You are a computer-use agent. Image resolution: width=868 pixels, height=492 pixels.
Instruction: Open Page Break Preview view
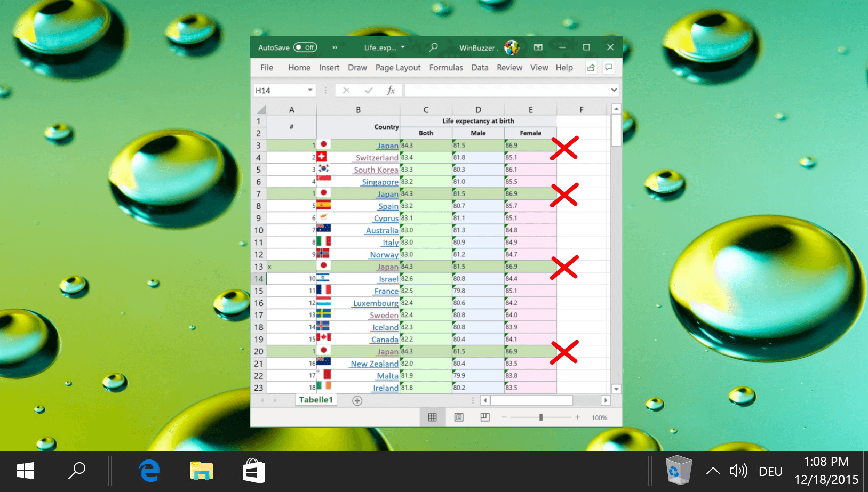tap(485, 417)
